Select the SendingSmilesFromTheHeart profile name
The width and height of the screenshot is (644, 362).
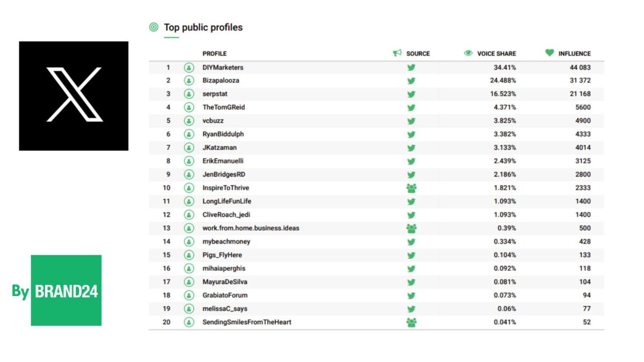click(247, 322)
